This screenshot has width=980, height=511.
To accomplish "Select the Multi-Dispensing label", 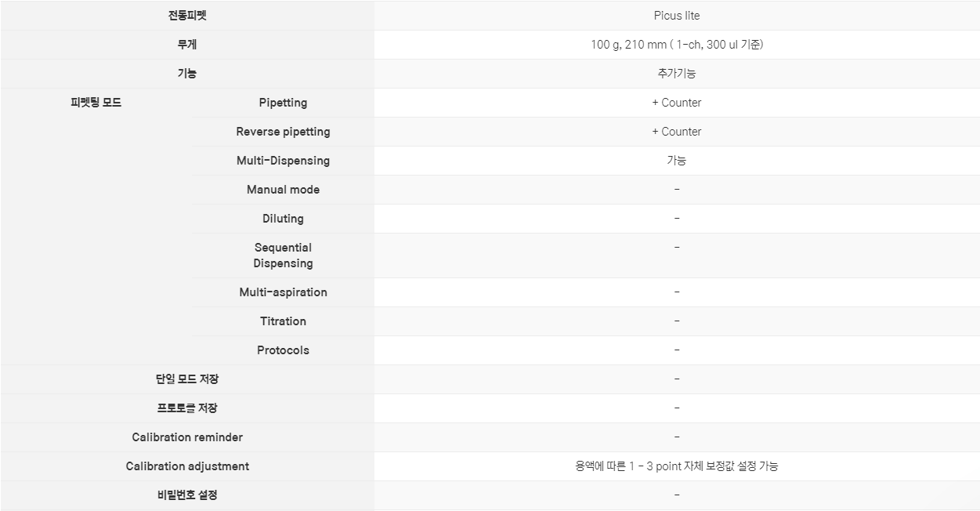I will click(x=283, y=161).
